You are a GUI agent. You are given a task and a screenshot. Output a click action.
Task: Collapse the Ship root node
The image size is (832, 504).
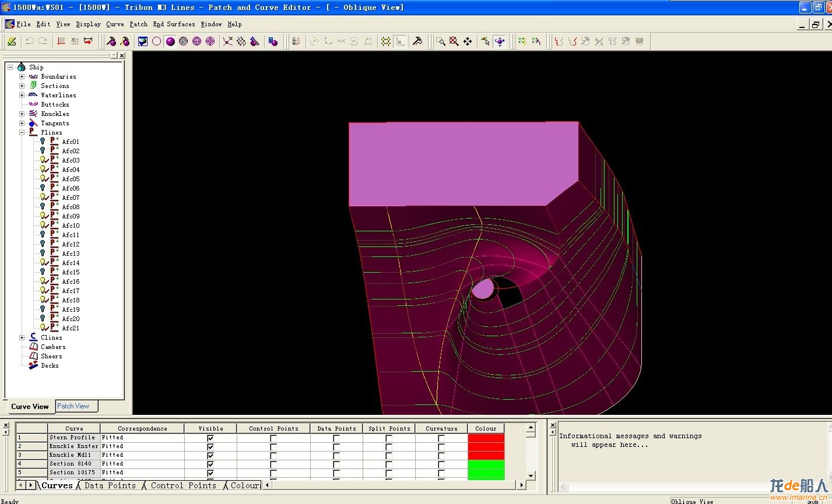tap(10, 67)
